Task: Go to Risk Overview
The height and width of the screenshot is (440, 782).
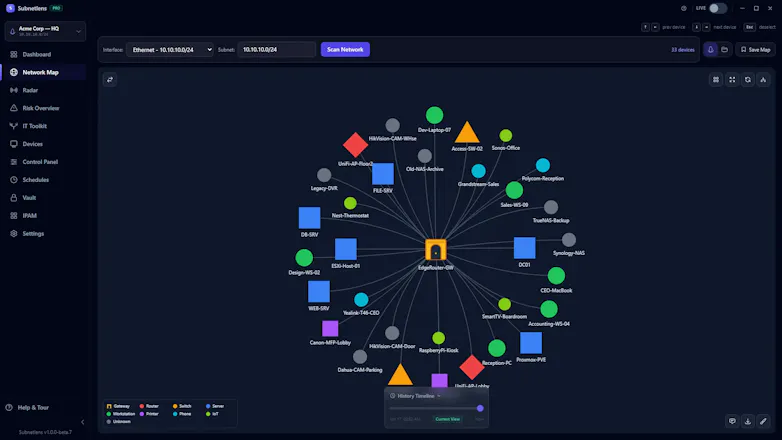Action: tap(40, 108)
